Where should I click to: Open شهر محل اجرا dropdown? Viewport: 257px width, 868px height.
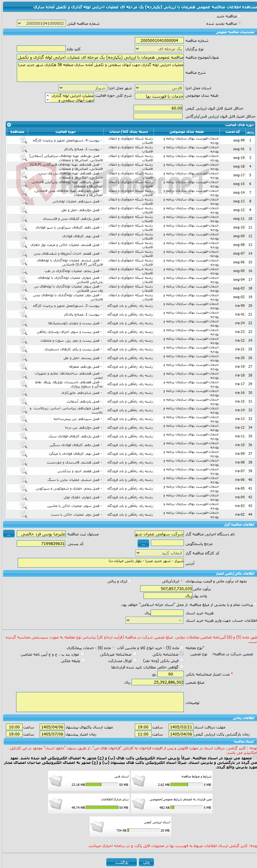[83, 88]
